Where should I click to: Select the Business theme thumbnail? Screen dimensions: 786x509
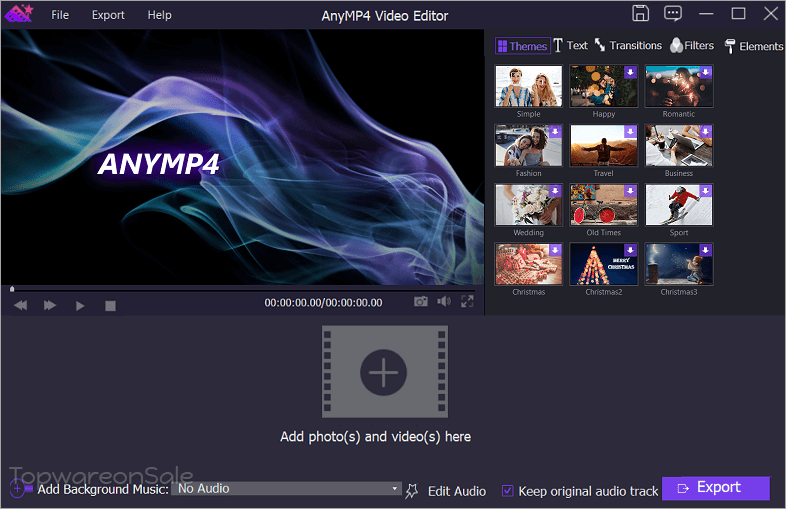point(679,145)
